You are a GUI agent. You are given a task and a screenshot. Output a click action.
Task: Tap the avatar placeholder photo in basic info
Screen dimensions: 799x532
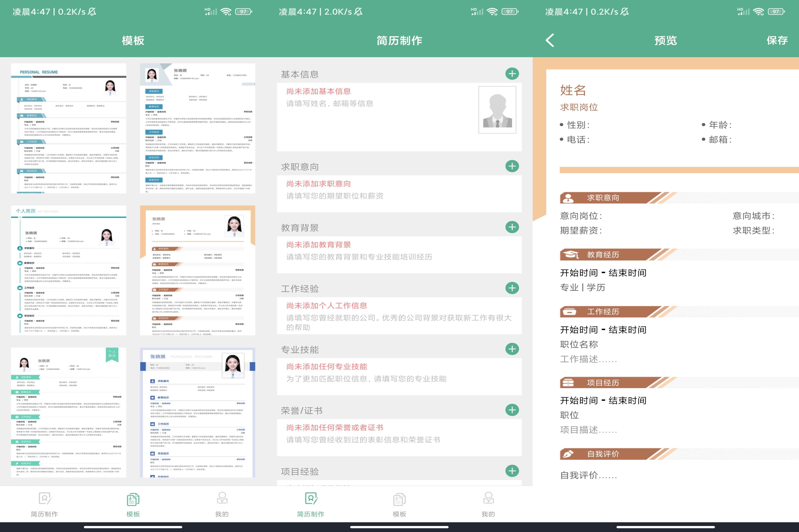497,110
